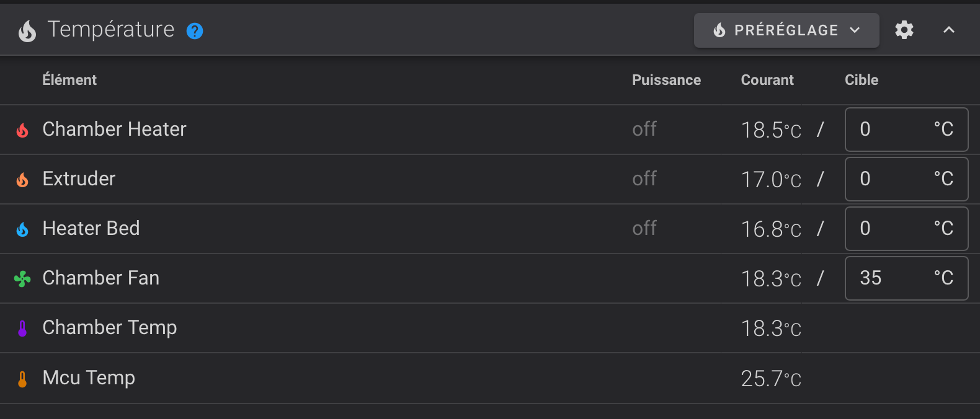Screen dimensions: 980x419
Task: Click the Chamber Heater element name
Action: [114, 129]
